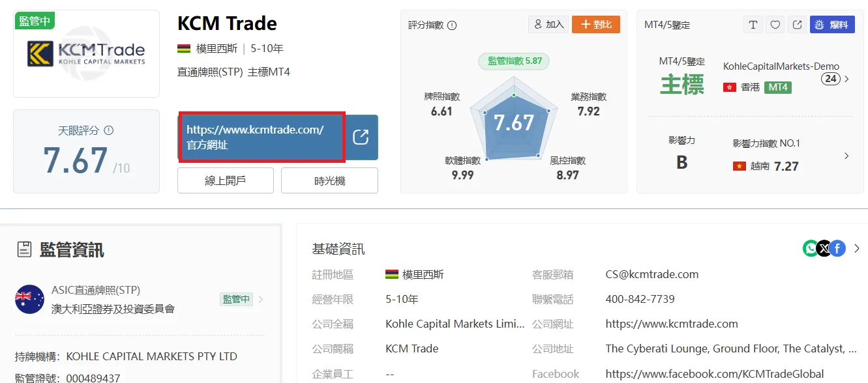The image size is (868, 383).
Task: Click the info icon next to 天眼評分
Action: click(x=109, y=130)
